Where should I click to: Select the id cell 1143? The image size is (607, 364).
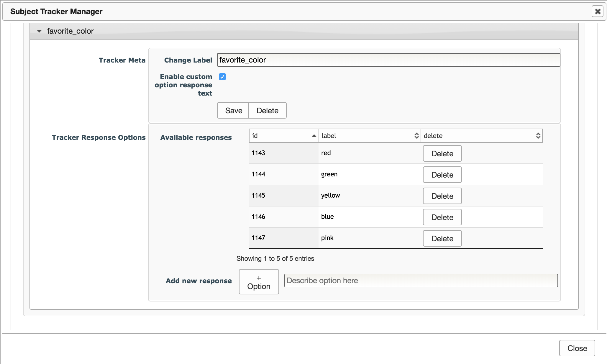coord(284,153)
